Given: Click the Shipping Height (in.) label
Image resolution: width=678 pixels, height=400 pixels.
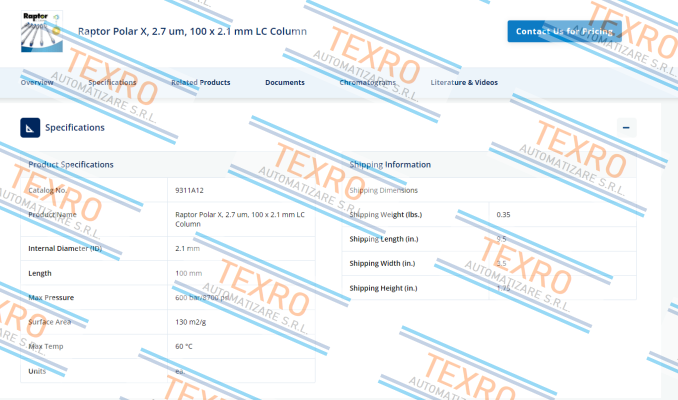Looking at the screenshot, I should tap(384, 288).
